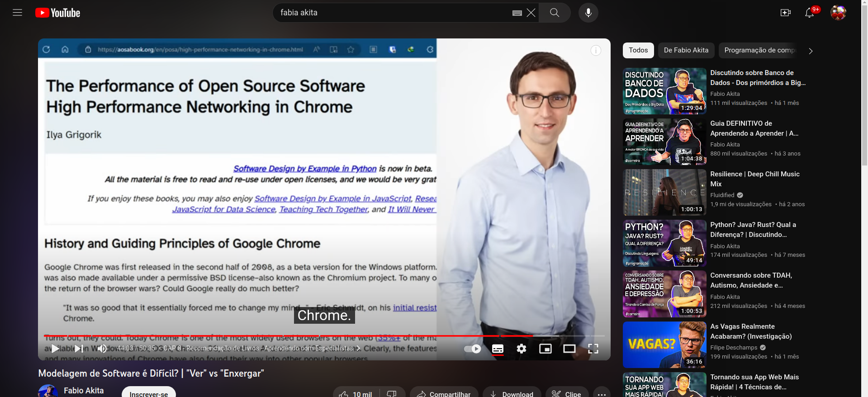Open the user account avatar menu
868x397 pixels.
[838, 13]
